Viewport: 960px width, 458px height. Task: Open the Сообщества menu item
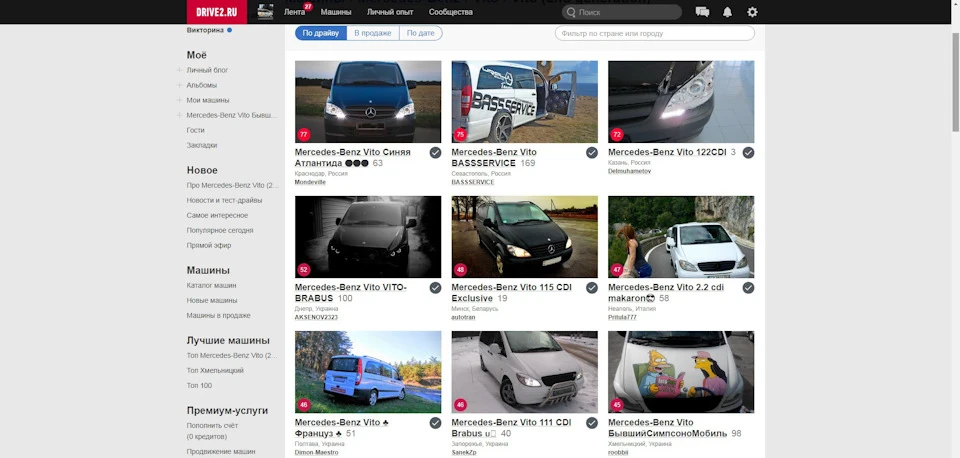click(x=451, y=12)
